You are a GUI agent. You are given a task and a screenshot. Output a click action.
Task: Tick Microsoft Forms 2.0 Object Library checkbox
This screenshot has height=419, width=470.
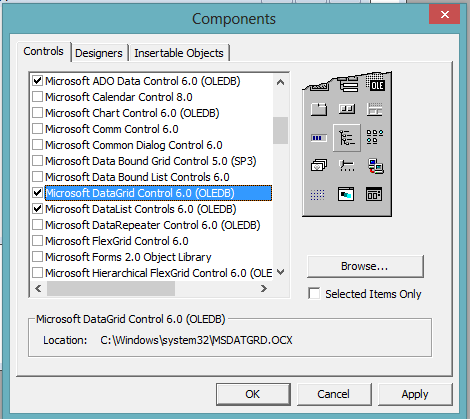coord(37,257)
